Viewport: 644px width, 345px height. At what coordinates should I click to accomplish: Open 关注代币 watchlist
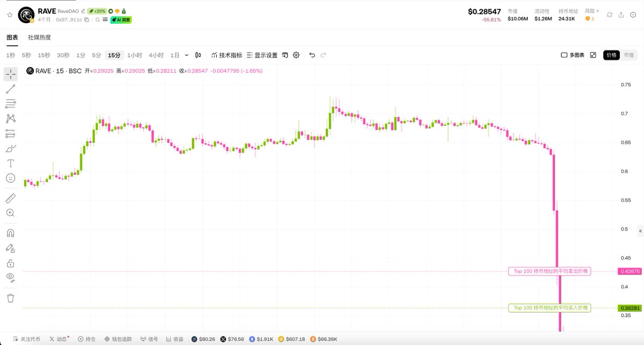click(x=26, y=339)
